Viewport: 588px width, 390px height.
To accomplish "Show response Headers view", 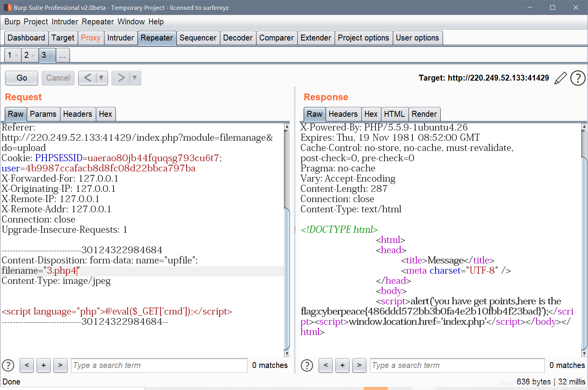I will 343,114.
